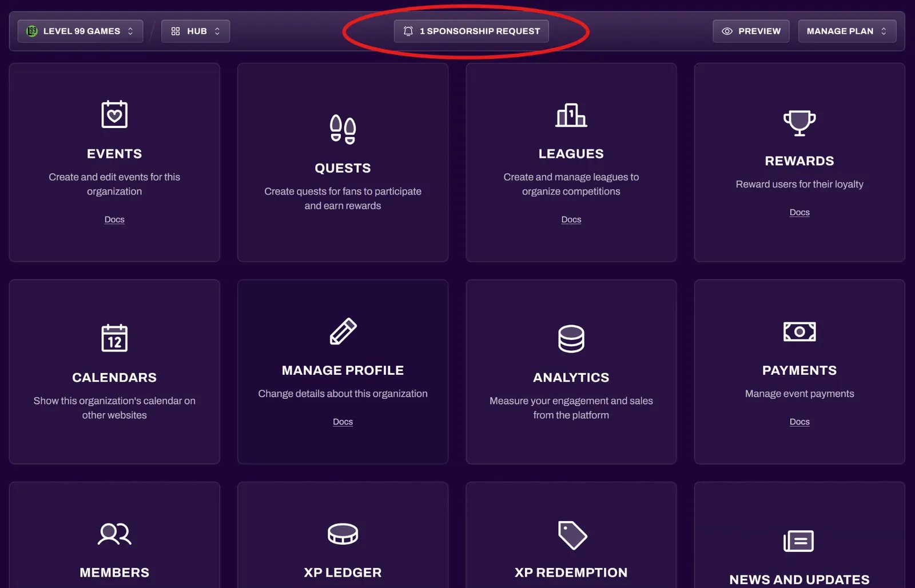Click the REWARDS card heading
915x588 pixels.
coord(799,161)
